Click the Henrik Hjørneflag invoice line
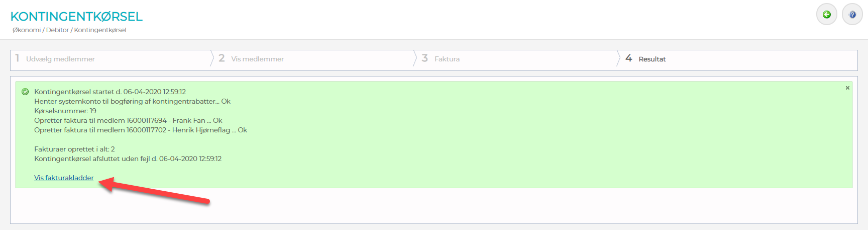This screenshot has height=230, width=868. click(x=141, y=130)
